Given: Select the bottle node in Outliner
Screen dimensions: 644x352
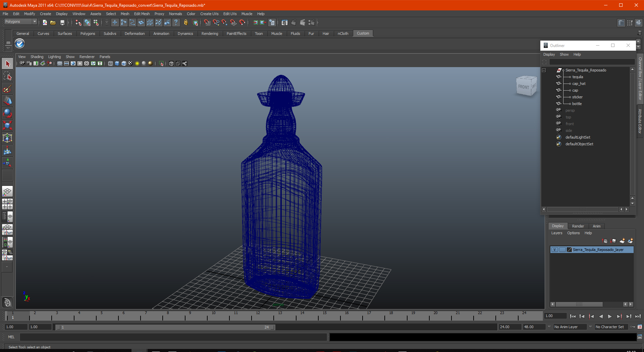Looking at the screenshot, I should (577, 104).
